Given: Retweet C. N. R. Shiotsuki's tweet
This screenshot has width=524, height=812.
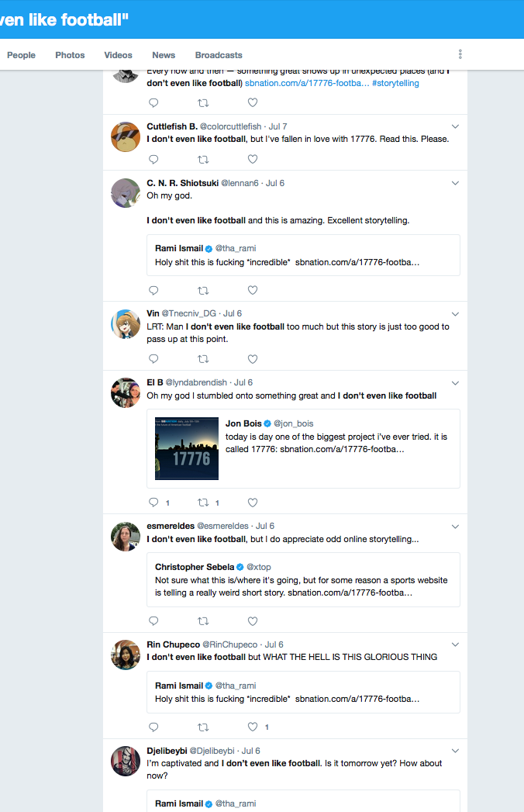Looking at the screenshot, I should click(203, 291).
